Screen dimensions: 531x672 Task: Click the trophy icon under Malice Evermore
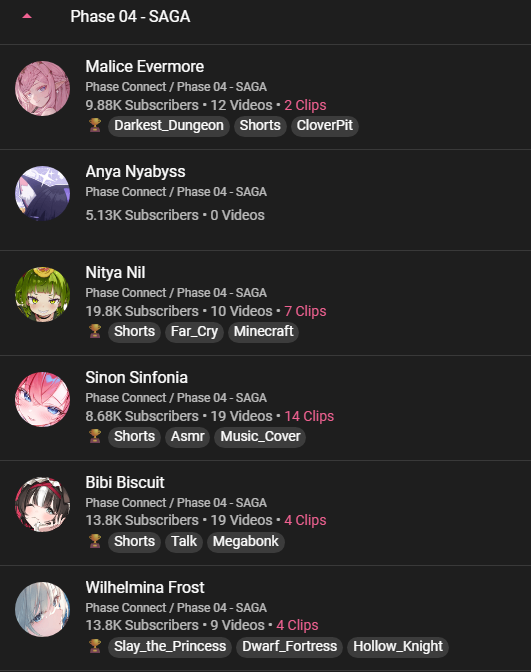[x=95, y=126]
